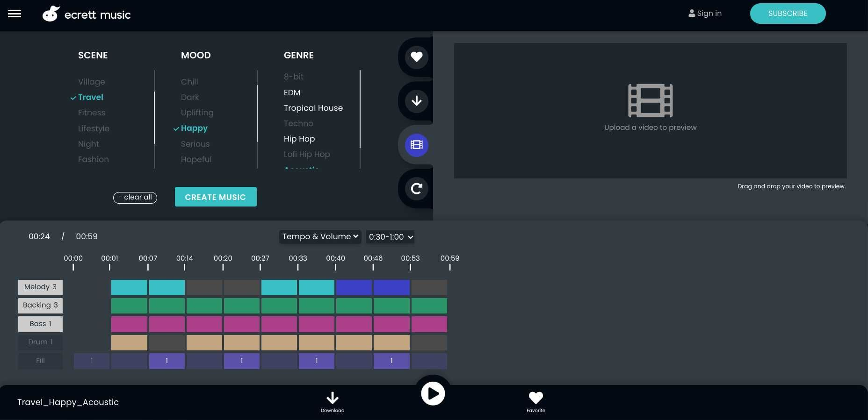Select the Techno genre
The height and width of the screenshot is (420, 868).
pyautogui.click(x=298, y=123)
